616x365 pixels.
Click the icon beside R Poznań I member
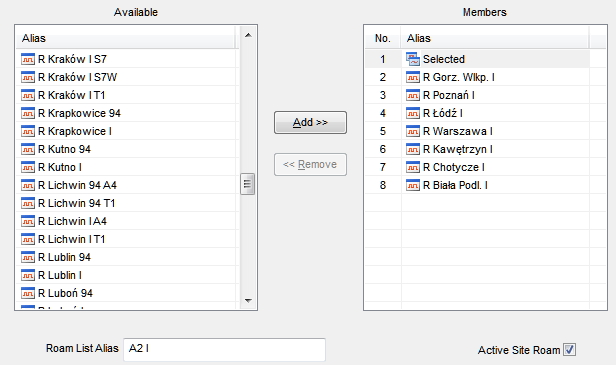412,95
